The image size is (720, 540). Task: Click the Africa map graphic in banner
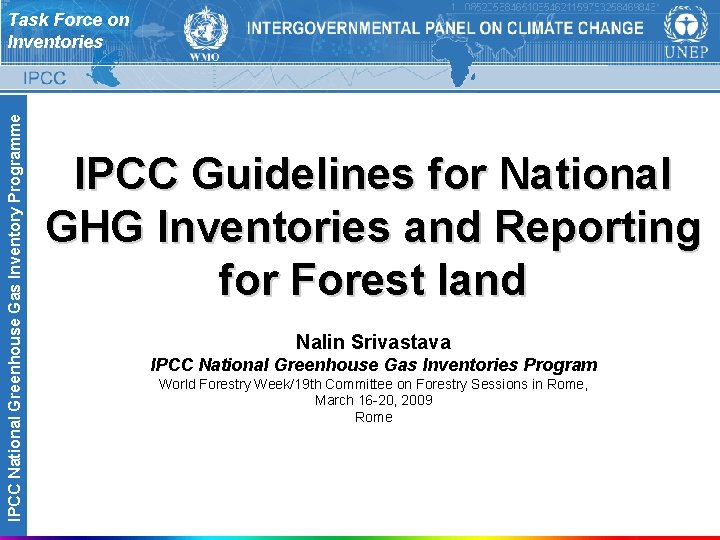click(x=455, y=62)
